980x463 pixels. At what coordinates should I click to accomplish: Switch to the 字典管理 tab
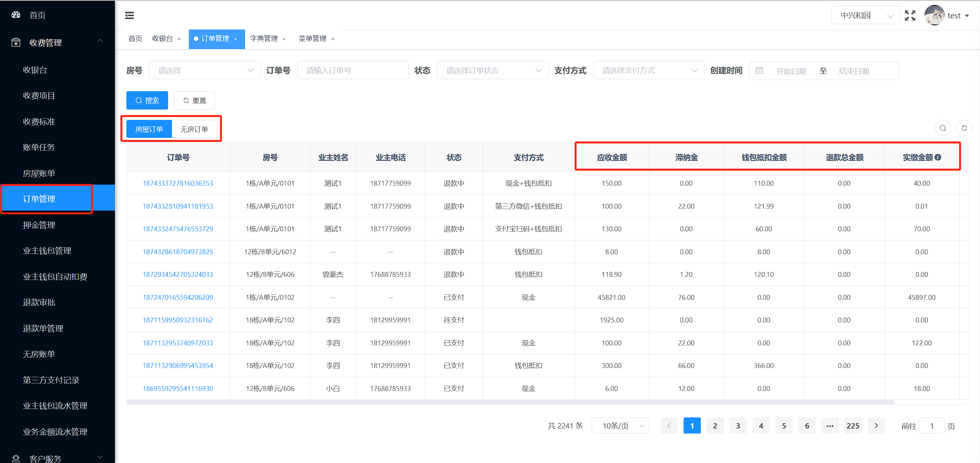[264, 39]
